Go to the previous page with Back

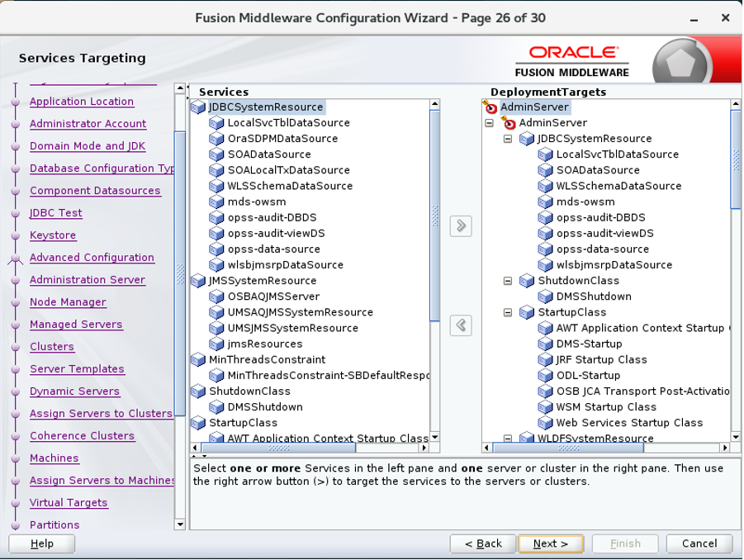(x=483, y=543)
